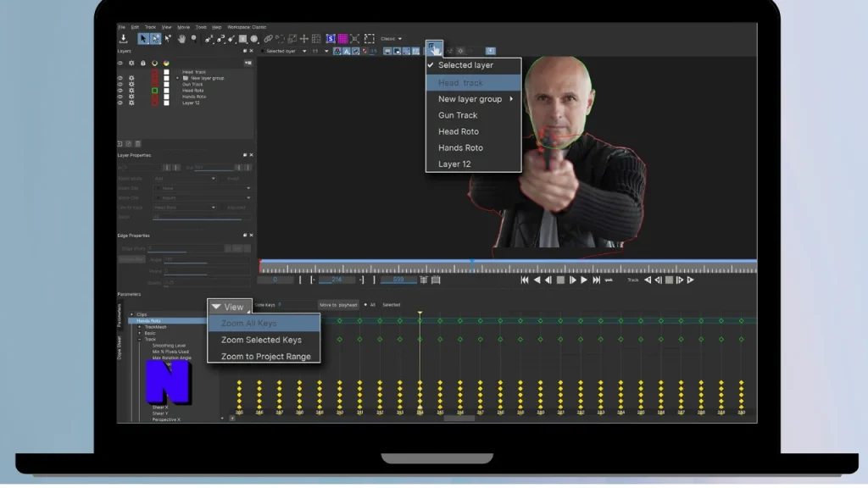The image size is (868, 488).
Task: Open the 1:1 zoom level dropdown
Action: [x=320, y=51]
